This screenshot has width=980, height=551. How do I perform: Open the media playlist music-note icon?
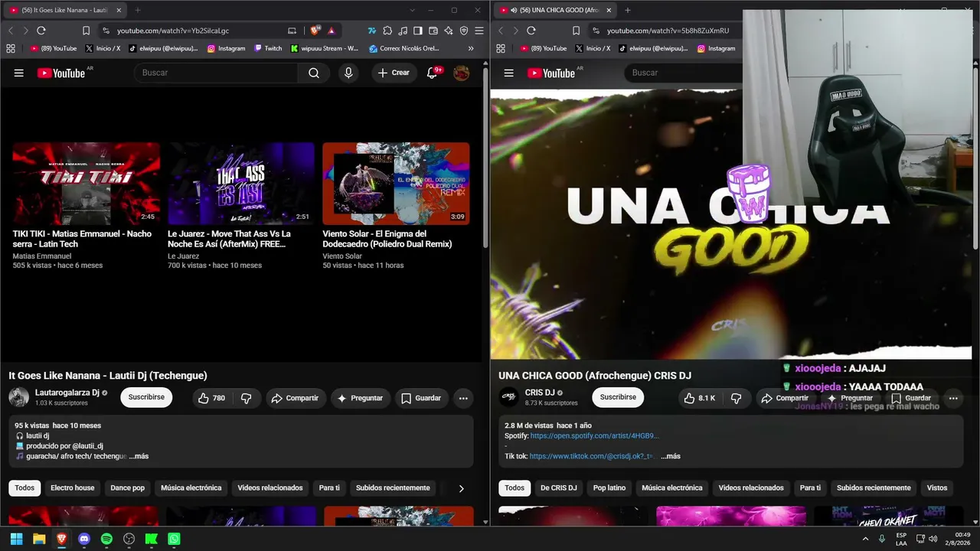[x=403, y=31]
